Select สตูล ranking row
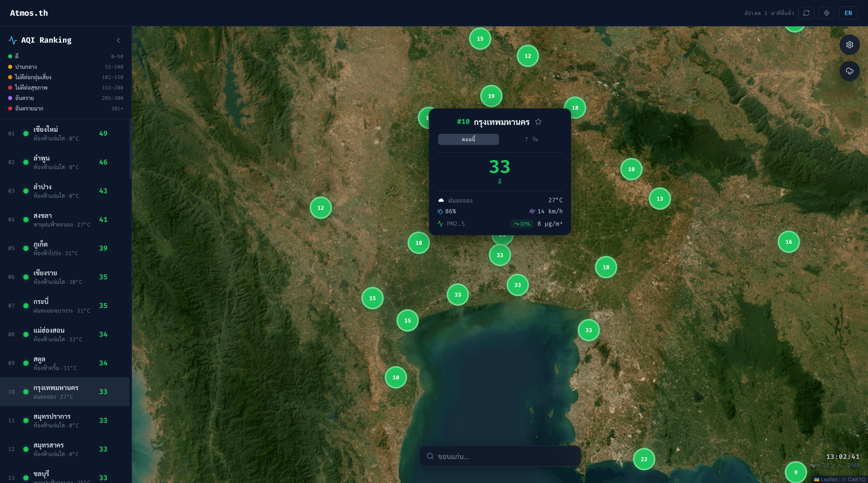Screen dimensions: 868x483 coord(65,363)
